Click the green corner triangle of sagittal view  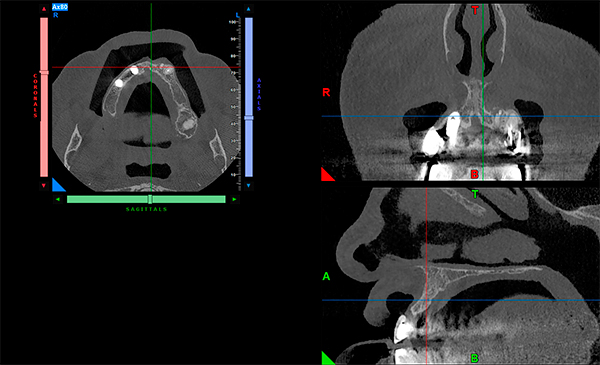click(328, 358)
